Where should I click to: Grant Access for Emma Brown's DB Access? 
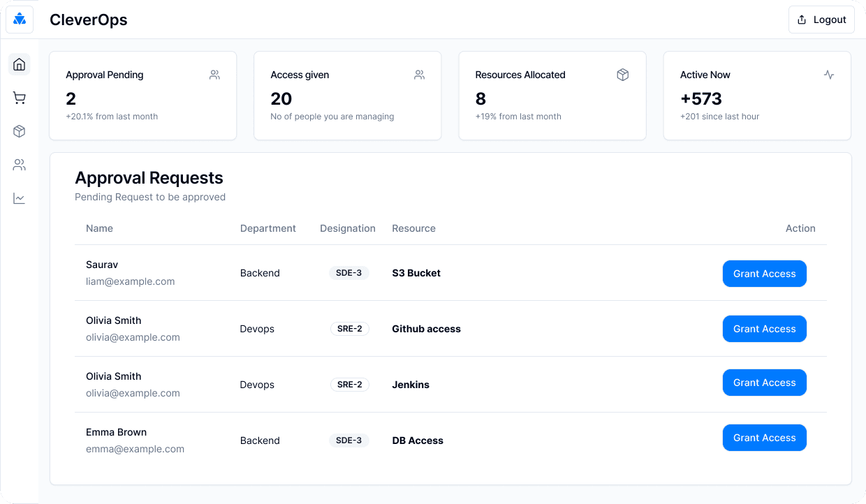[x=764, y=438]
